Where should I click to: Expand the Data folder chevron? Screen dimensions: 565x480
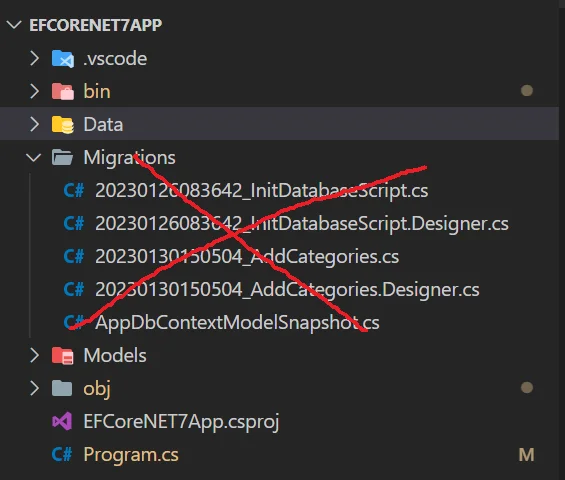click(34, 124)
